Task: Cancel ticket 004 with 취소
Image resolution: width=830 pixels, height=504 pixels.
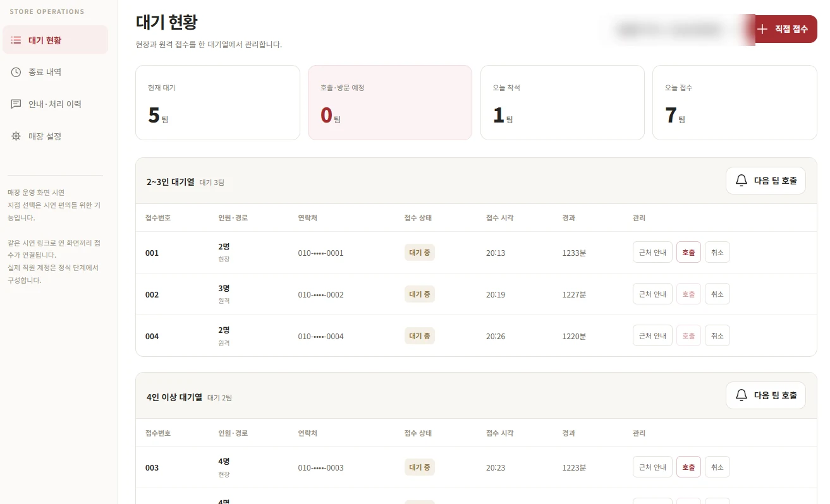Action: click(717, 336)
